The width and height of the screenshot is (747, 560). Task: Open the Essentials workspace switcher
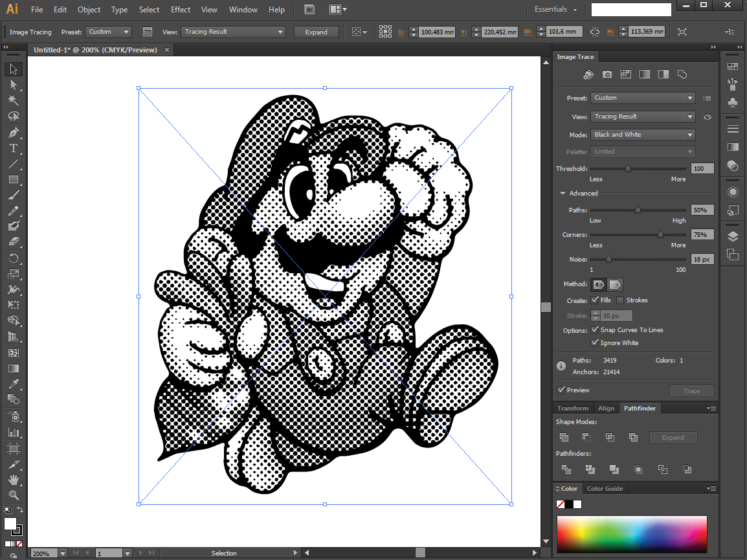pos(555,10)
